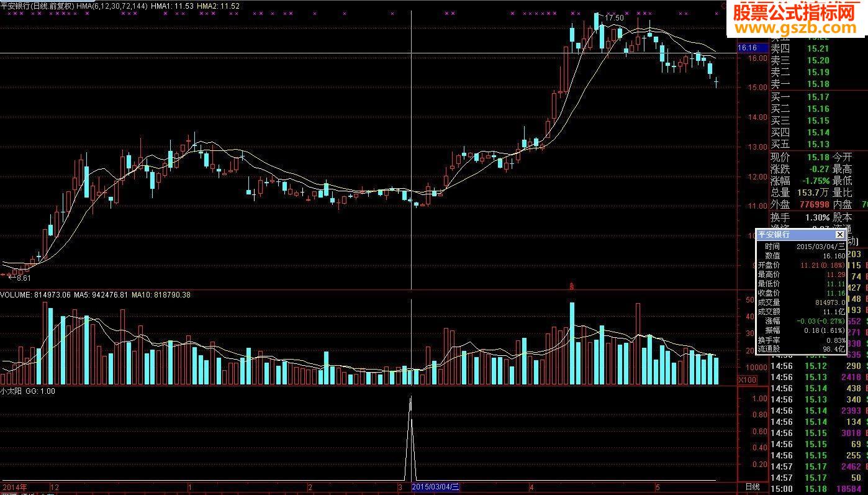868x495 pixels.
Task: Click the MA10: 818790.38 volume value
Action: click(x=161, y=295)
